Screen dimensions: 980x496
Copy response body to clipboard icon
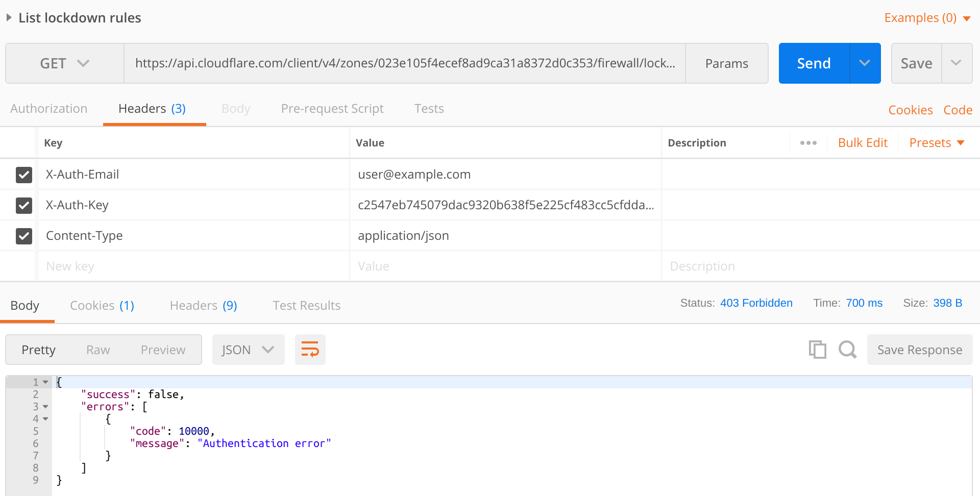[x=817, y=350]
